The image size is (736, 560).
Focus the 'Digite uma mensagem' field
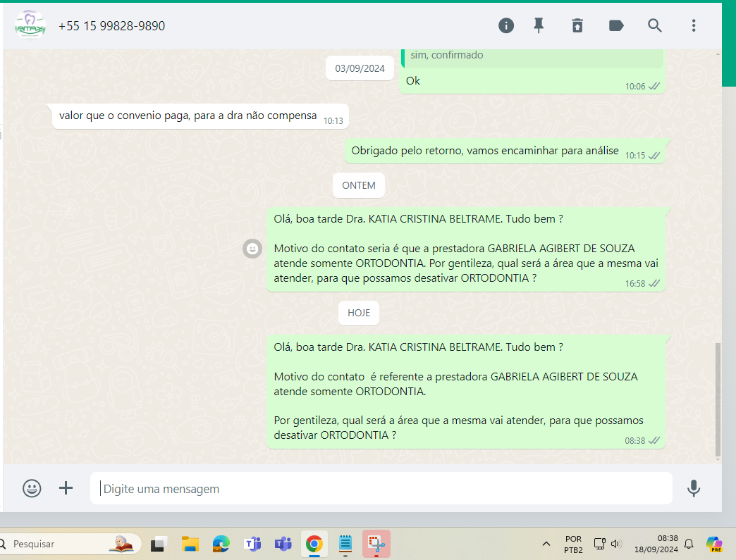pos(381,488)
